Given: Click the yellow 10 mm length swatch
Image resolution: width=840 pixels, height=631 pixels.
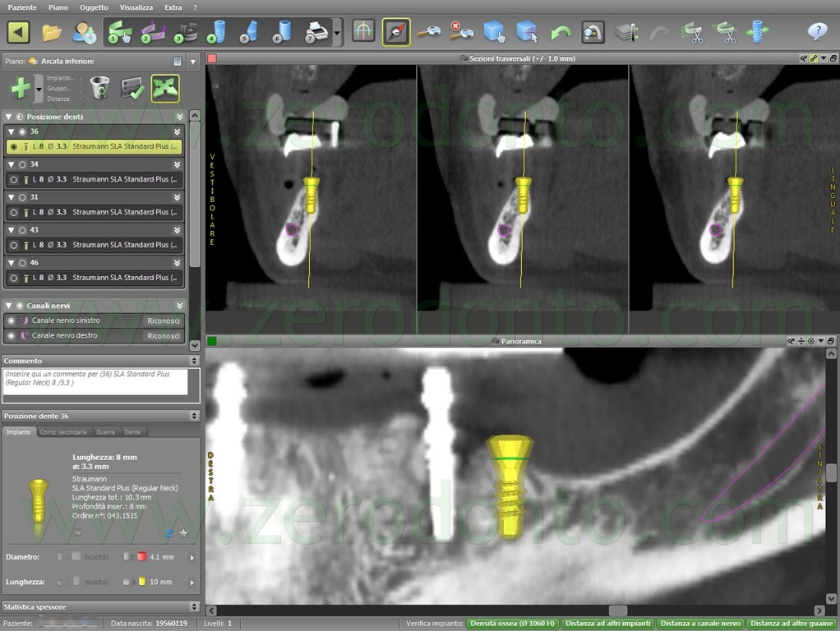Looking at the screenshot, I should 142,582.
